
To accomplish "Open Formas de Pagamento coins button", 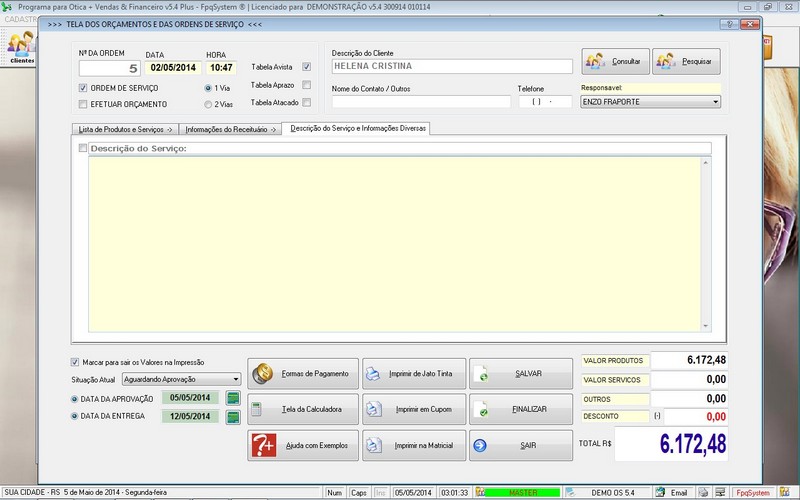I will click(x=302, y=374).
